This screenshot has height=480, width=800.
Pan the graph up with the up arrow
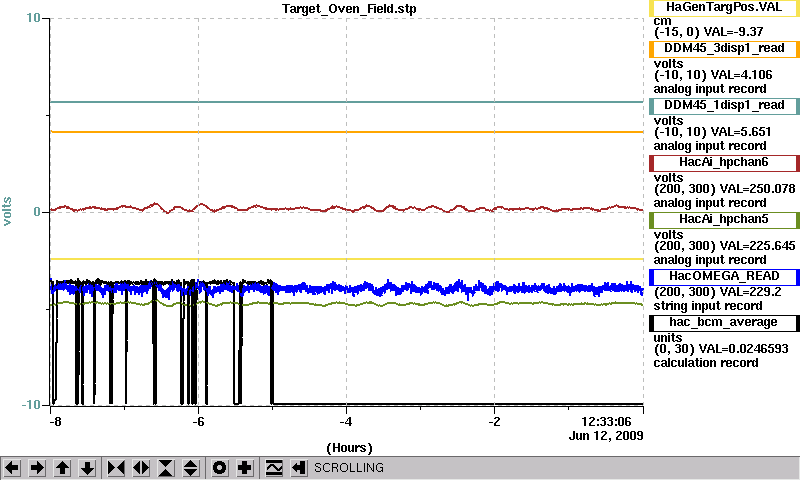(x=62, y=468)
